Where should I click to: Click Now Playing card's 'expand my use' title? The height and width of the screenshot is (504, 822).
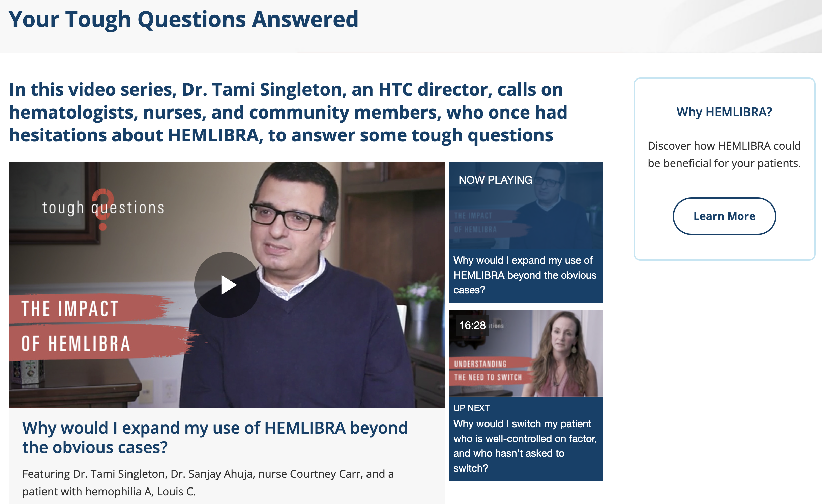tap(525, 275)
